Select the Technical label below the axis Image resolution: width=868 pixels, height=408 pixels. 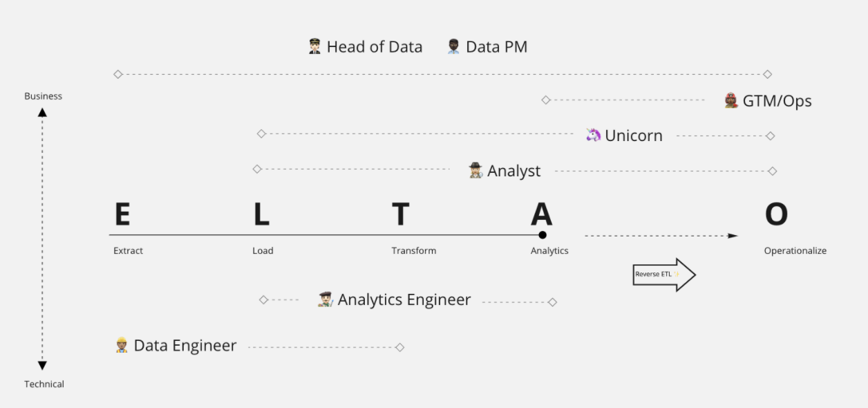[44, 384]
